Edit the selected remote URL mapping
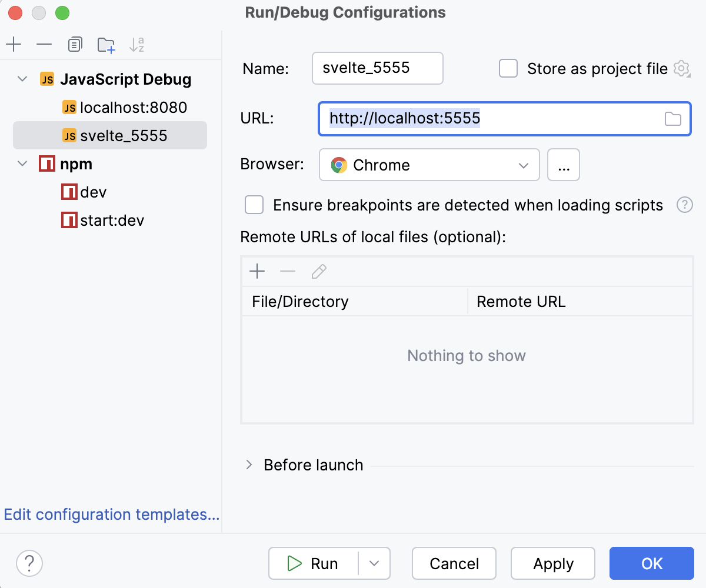The height and width of the screenshot is (588, 706). [x=318, y=271]
